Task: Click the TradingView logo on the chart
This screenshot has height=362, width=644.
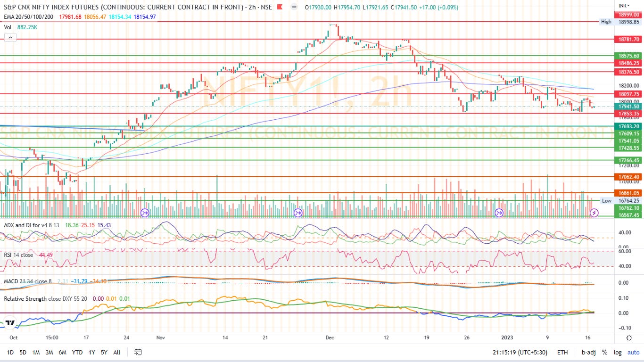Action: click(x=9, y=323)
